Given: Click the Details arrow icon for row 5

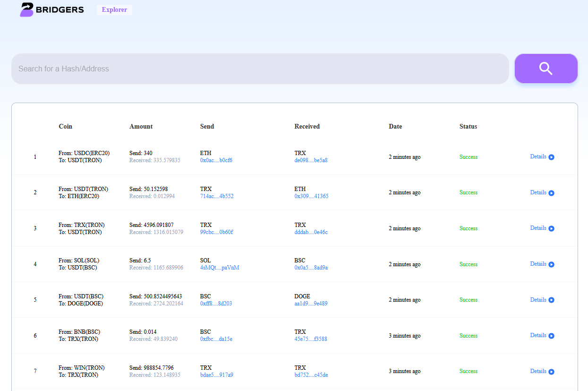Looking at the screenshot, I should click(x=551, y=300).
